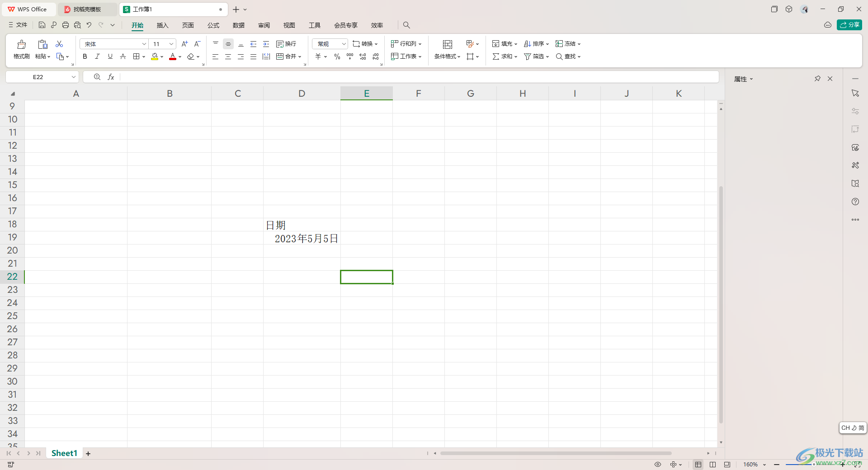
Task: Expand the Name Box E22 dropdown
Action: [73, 77]
